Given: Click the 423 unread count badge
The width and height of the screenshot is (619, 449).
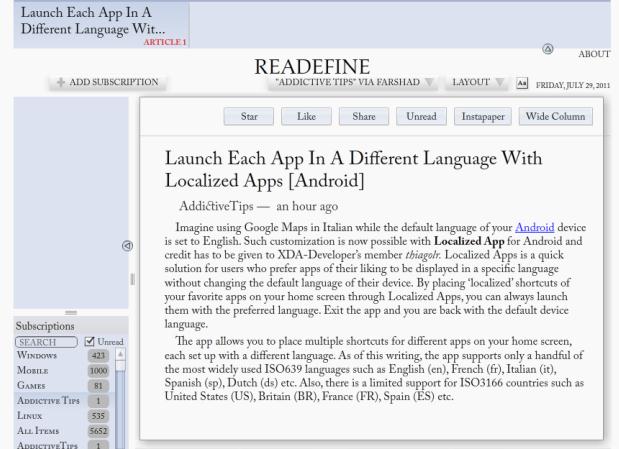Looking at the screenshot, I should 98,355.
